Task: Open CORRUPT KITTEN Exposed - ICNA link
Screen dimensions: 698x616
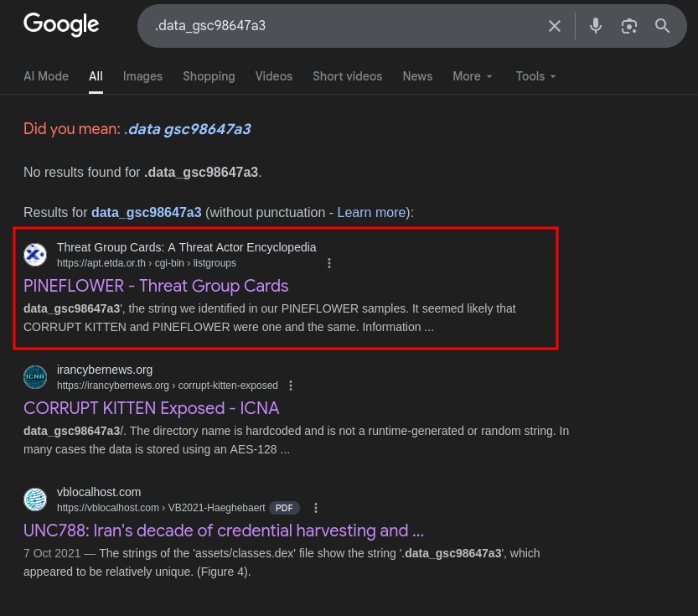Action: click(x=151, y=408)
